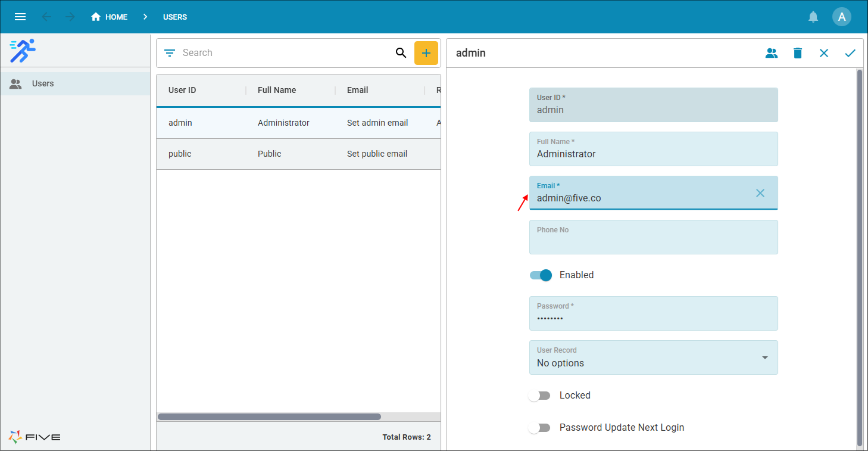Enable Password Update Next Login

coord(540,427)
